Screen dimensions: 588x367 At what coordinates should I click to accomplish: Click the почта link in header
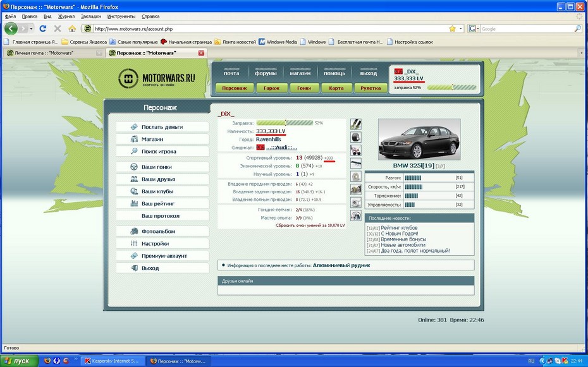[231, 73]
